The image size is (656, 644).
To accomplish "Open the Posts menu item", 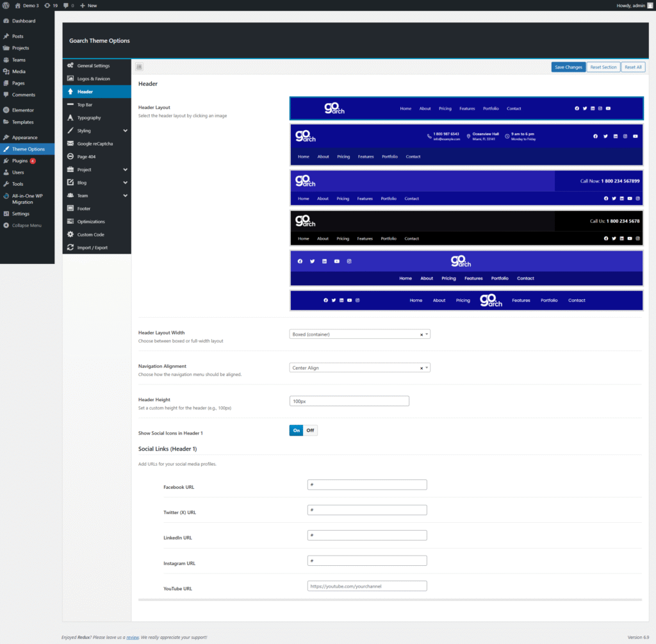I will click(x=27, y=37).
